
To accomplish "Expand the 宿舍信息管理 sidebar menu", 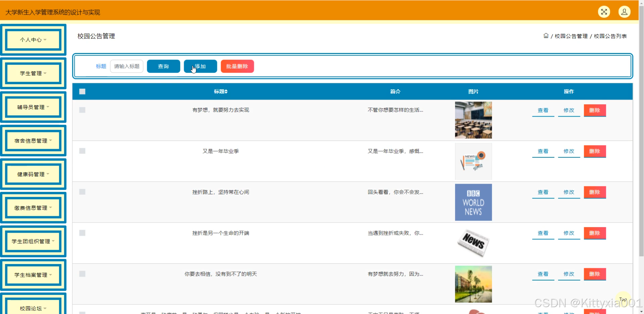I will pos(33,141).
